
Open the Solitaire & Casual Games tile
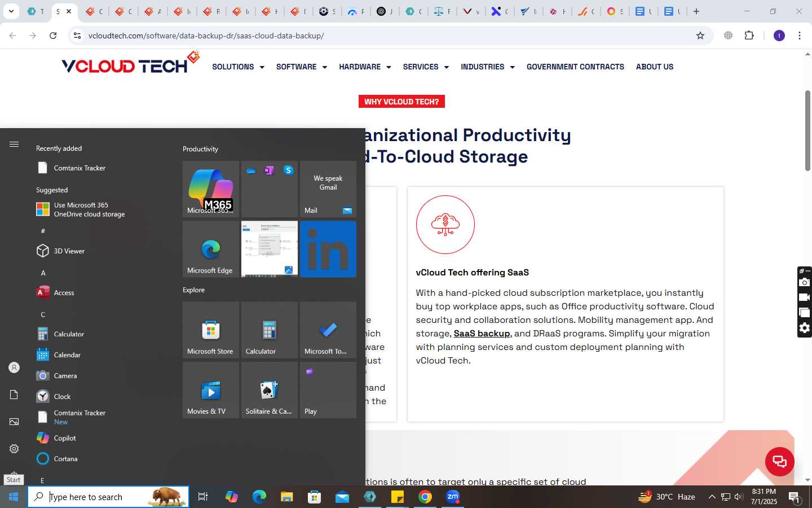click(x=270, y=390)
